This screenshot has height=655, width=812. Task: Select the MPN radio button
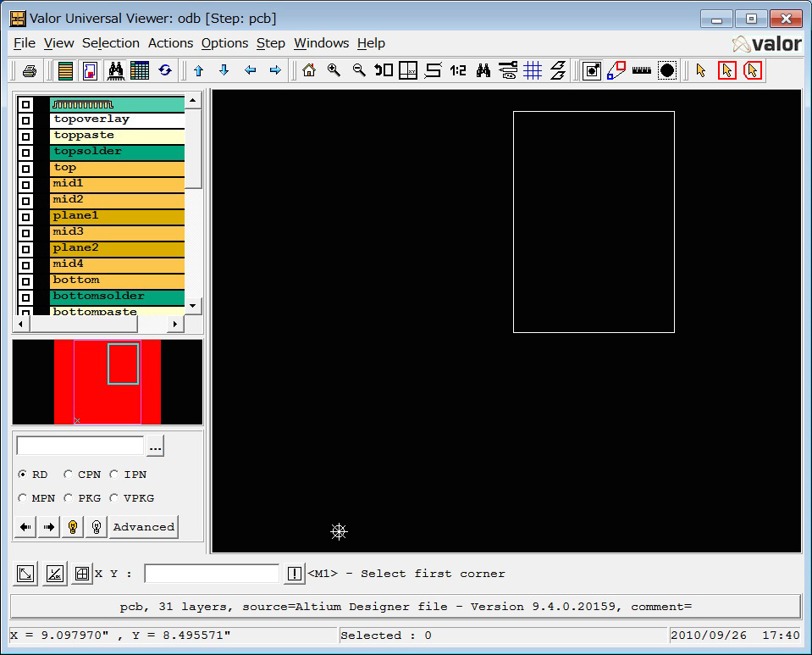[22, 498]
